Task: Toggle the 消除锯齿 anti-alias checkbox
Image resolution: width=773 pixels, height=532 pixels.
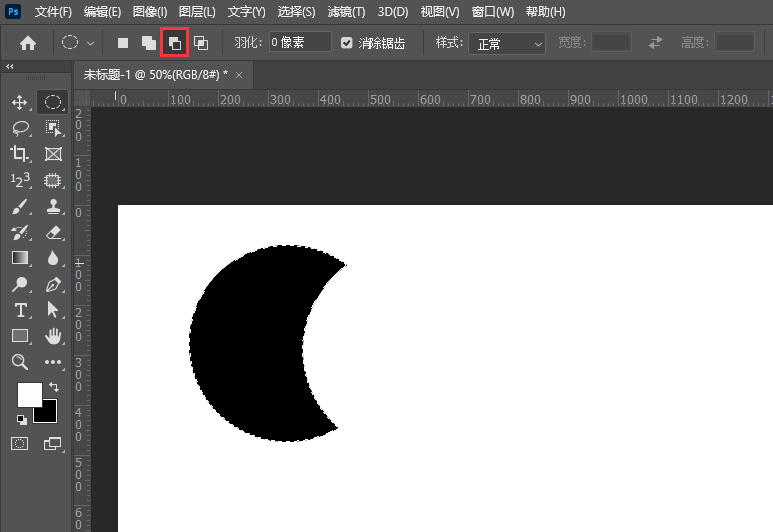Action: (x=347, y=43)
